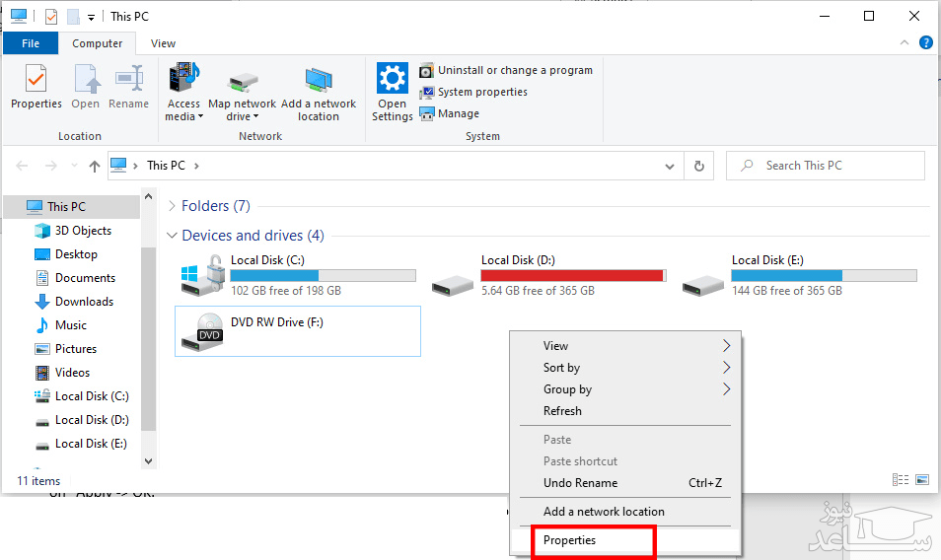Click the Manage ribbon icon

pyautogui.click(x=450, y=113)
